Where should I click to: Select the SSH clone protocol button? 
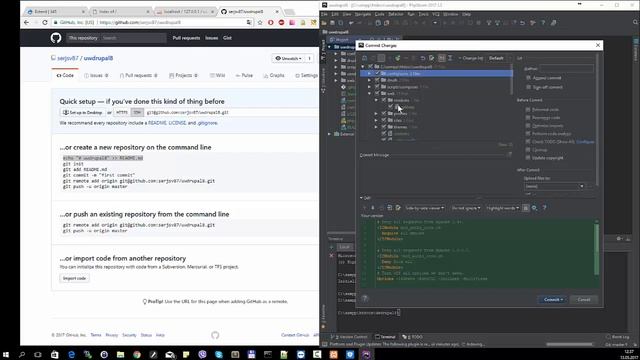137,112
